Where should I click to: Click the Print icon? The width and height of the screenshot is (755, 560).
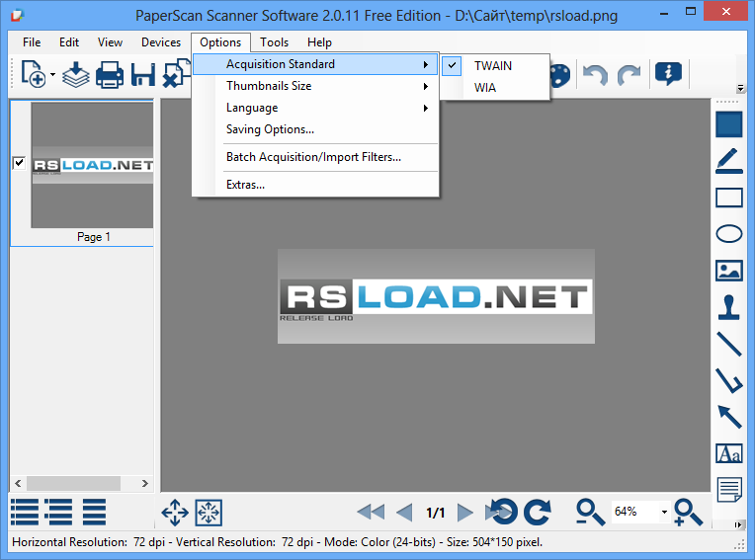pos(110,75)
